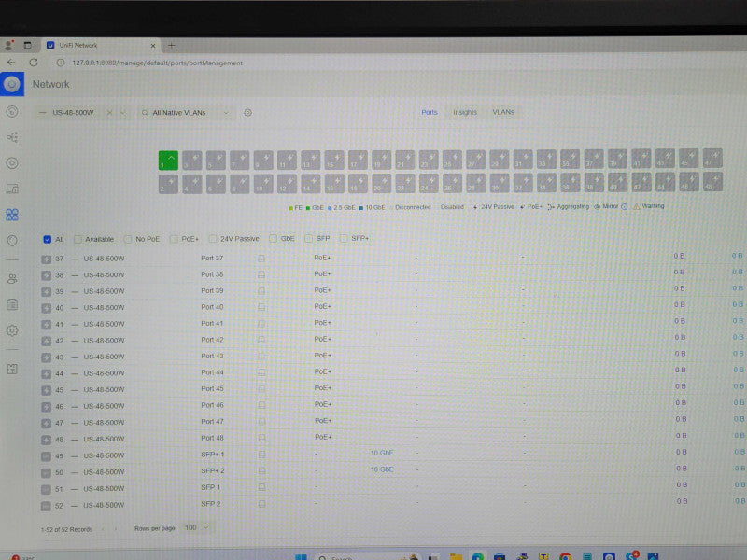The image size is (747, 560).
Task: Switch to the Insights tab
Action: [x=465, y=112]
